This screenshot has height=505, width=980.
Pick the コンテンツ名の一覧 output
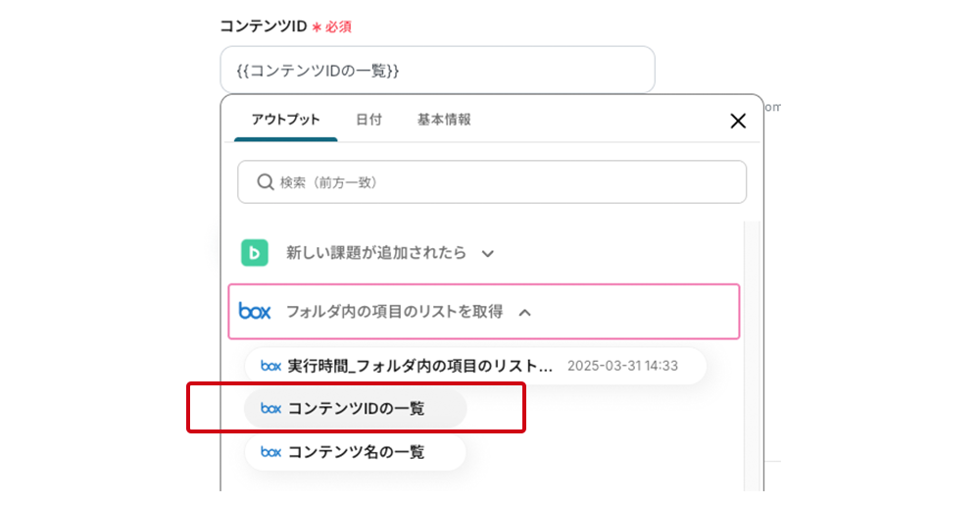click(x=356, y=452)
